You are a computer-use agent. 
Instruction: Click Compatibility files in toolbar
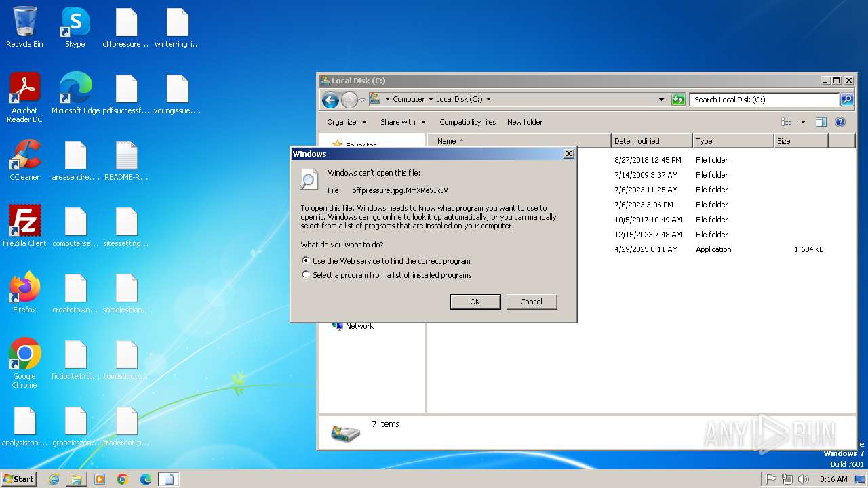(x=467, y=122)
